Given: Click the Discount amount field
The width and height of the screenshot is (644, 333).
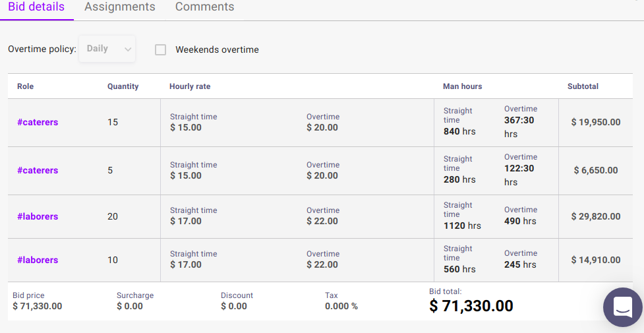Looking at the screenshot, I should (234, 306).
